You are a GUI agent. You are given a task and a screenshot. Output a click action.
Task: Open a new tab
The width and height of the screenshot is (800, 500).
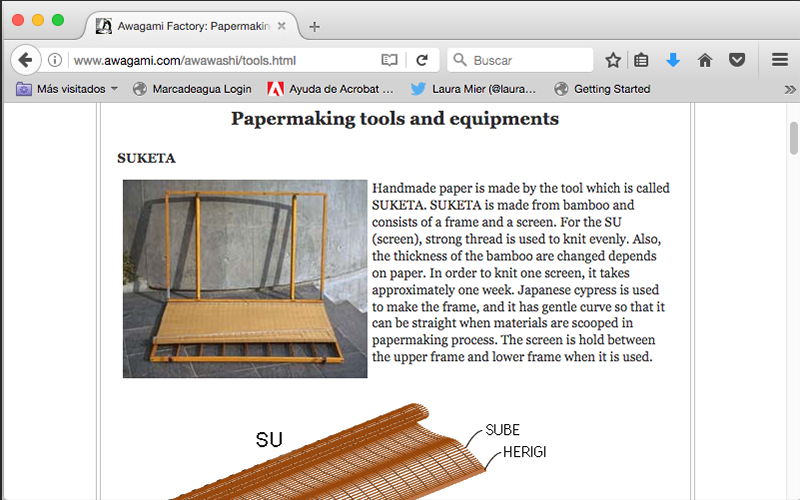tap(314, 26)
